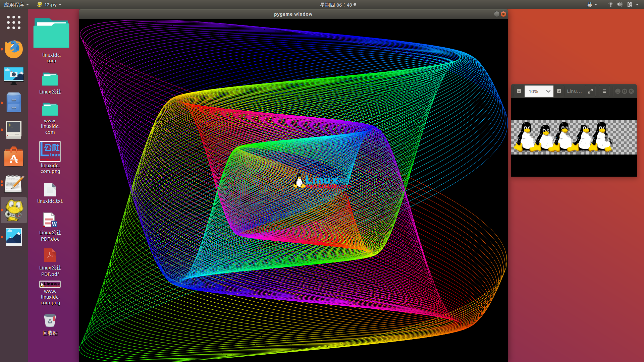Launch Firefox from the dock
Screen dimensions: 644x362
point(14,49)
